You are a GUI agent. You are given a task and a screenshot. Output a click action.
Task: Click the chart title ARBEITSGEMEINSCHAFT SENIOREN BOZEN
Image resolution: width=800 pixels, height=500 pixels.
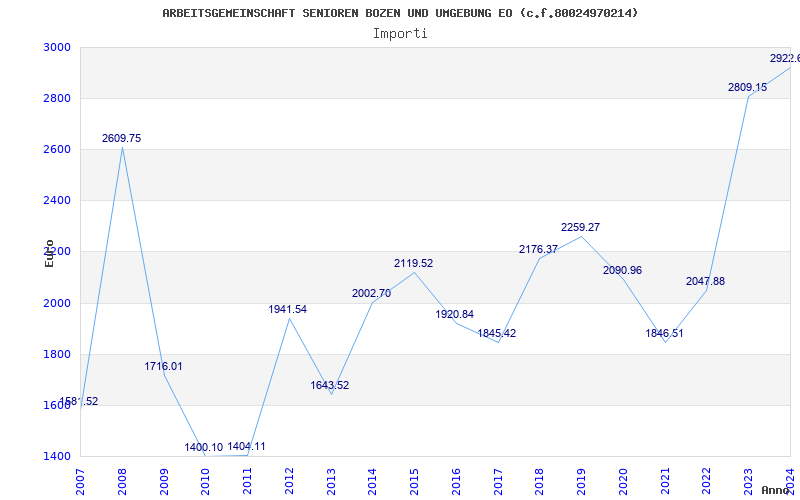[x=400, y=13]
